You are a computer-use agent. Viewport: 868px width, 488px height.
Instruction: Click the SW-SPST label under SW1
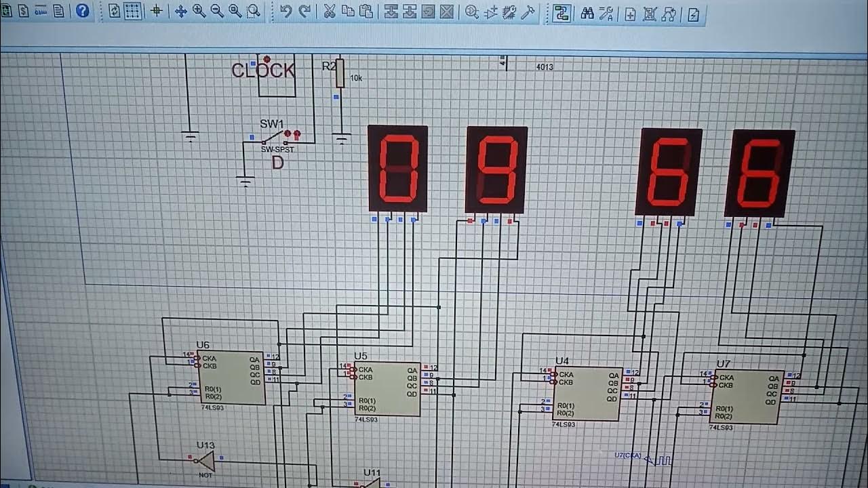277,150
